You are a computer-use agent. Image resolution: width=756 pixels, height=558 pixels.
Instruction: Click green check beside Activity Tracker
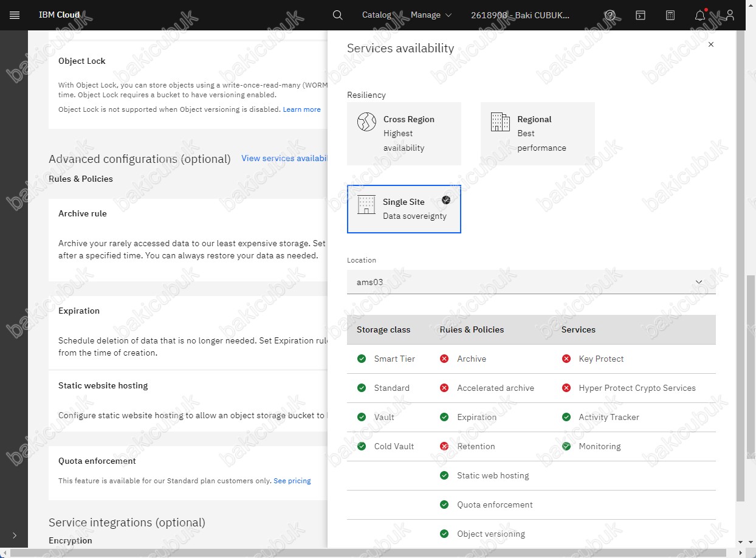(566, 417)
